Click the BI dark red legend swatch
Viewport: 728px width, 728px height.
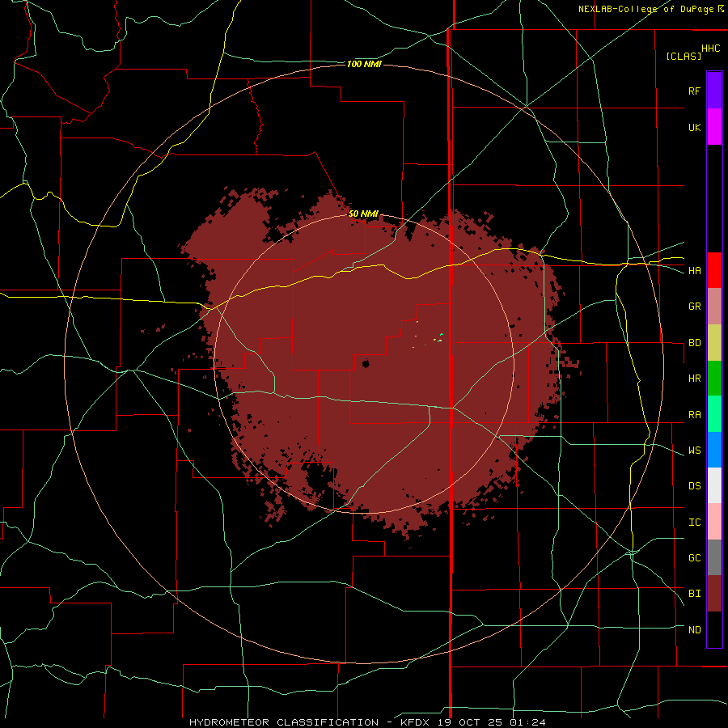click(x=714, y=594)
